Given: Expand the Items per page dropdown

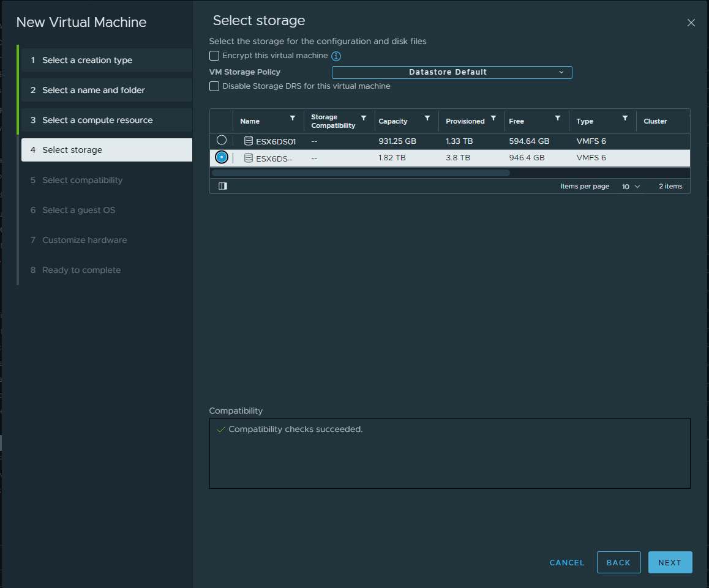Looking at the screenshot, I should [x=631, y=187].
